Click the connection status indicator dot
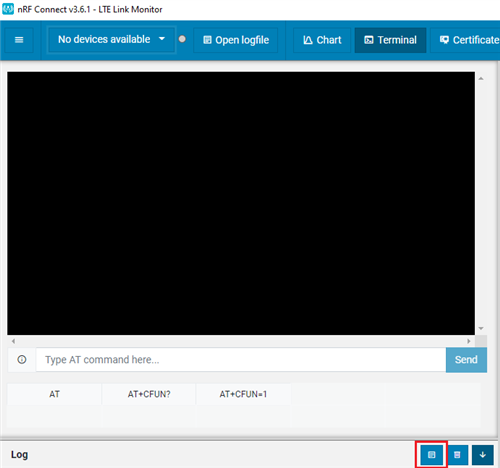The width and height of the screenshot is (500, 468). (x=182, y=39)
